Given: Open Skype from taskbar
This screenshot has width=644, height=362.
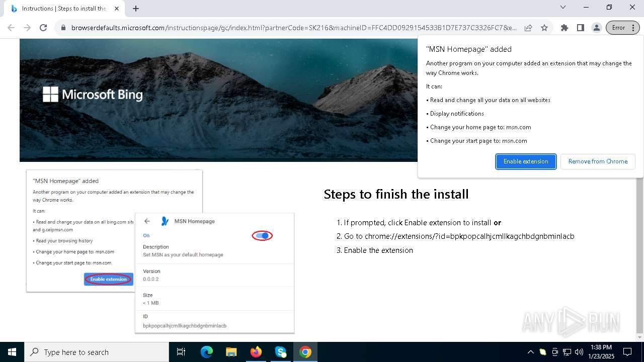Looking at the screenshot, I should tap(281, 352).
